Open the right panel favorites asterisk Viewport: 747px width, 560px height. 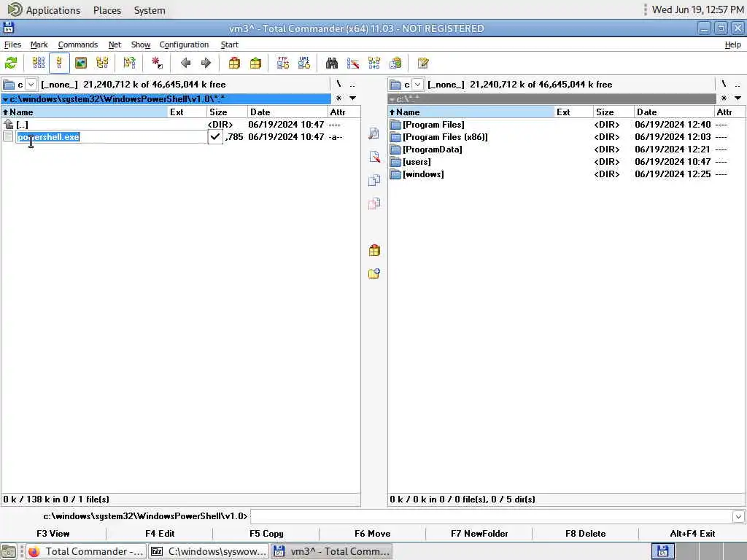[724, 98]
